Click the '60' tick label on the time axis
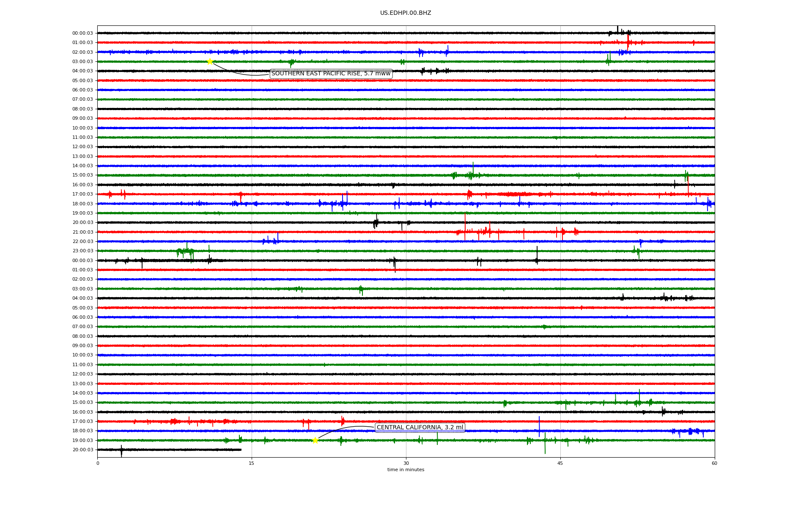 [x=714, y=463]
